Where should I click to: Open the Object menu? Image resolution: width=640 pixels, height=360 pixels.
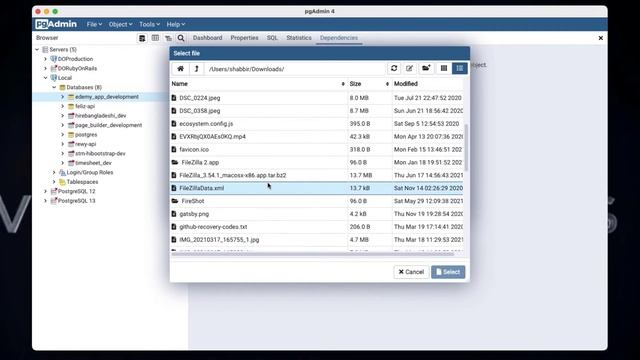pos(120,24)
